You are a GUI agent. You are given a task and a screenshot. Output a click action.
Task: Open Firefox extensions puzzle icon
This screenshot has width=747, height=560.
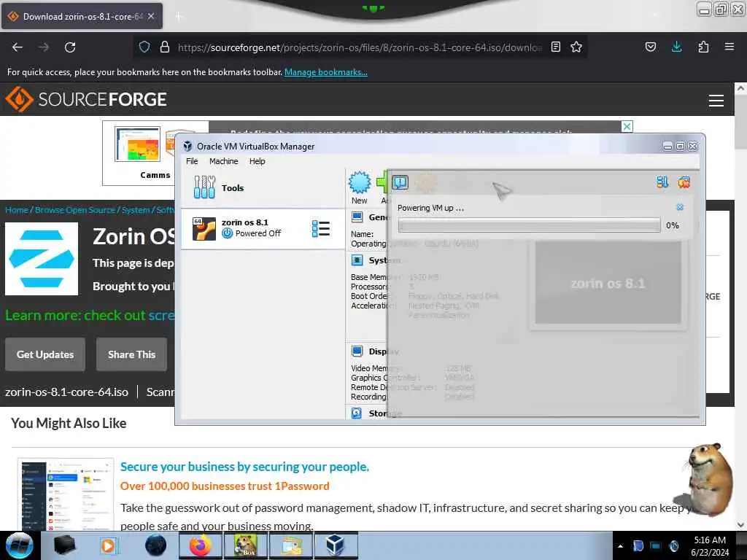(703, 47)
